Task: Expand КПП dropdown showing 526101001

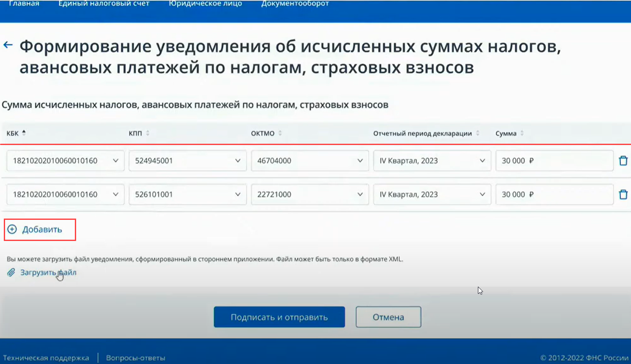Action: click(238, 194)
